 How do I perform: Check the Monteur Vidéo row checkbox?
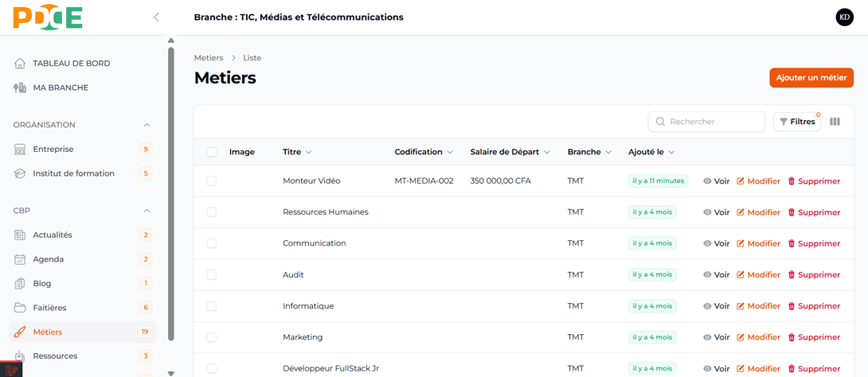coord(212,181)
